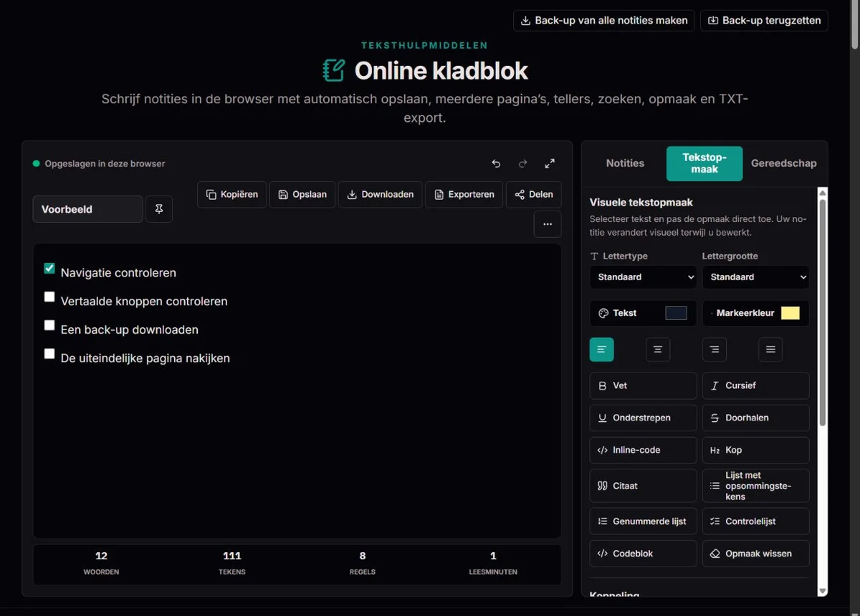Apply Onderstrepen underline formatting

coord(643,418)
